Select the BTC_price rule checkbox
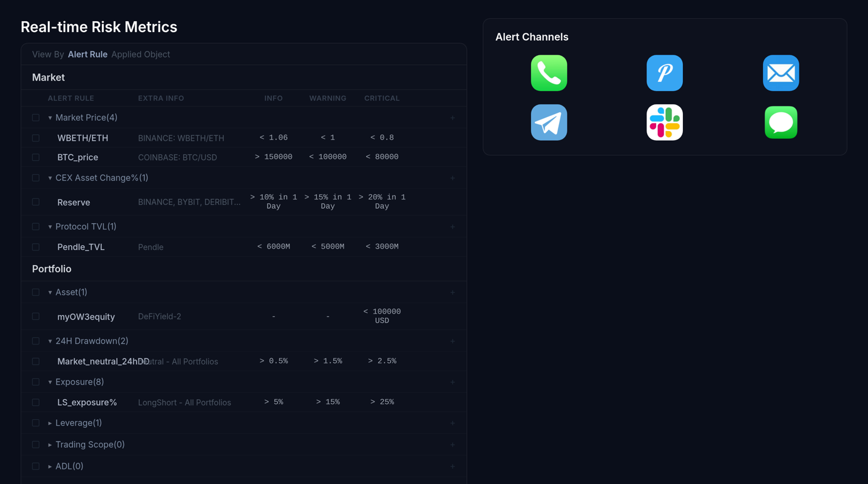 pos(36,157)
